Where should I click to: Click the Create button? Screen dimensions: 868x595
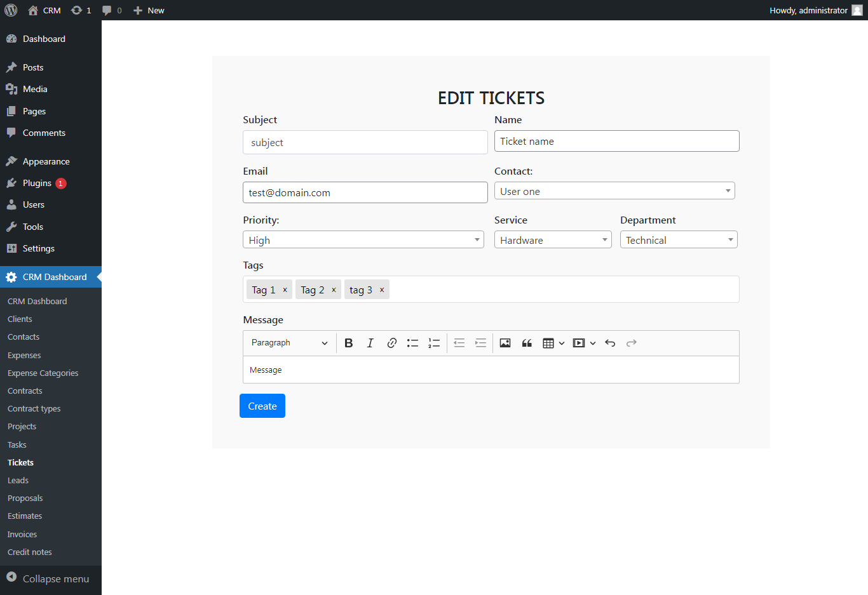tap(262, 405)
